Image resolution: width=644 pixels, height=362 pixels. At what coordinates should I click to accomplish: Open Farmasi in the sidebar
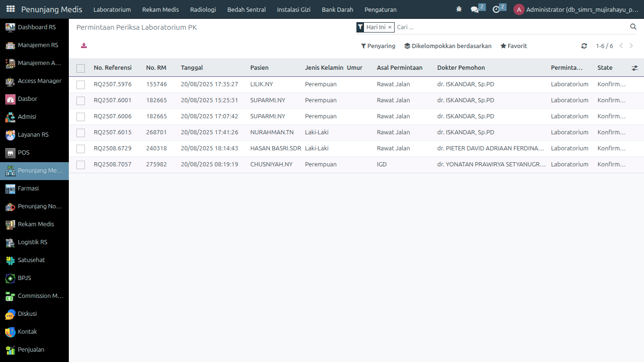(28, 189)
